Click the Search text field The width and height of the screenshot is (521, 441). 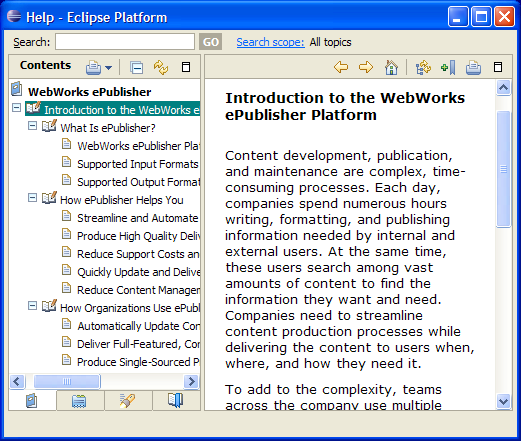point(125,42)
